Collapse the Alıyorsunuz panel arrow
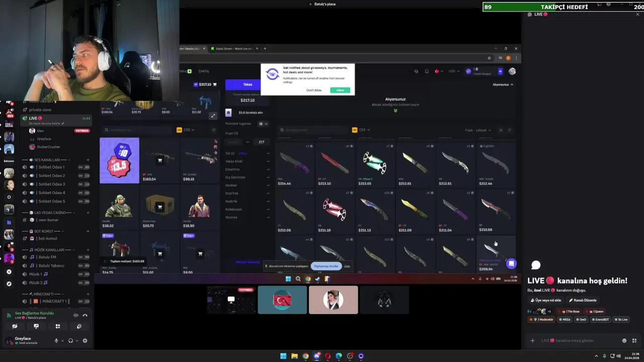This screenshot has height=362, width=644. point(512,84)
